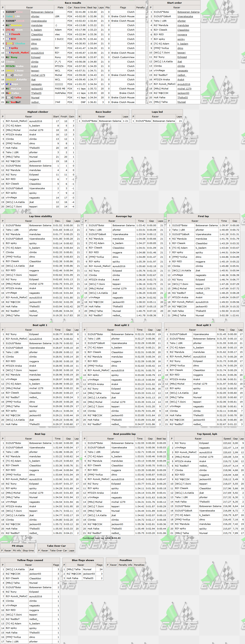Click the 'Yellow flags caused' table title
The width and height of the screenshot is (245, 644).
tap(30, 560)
